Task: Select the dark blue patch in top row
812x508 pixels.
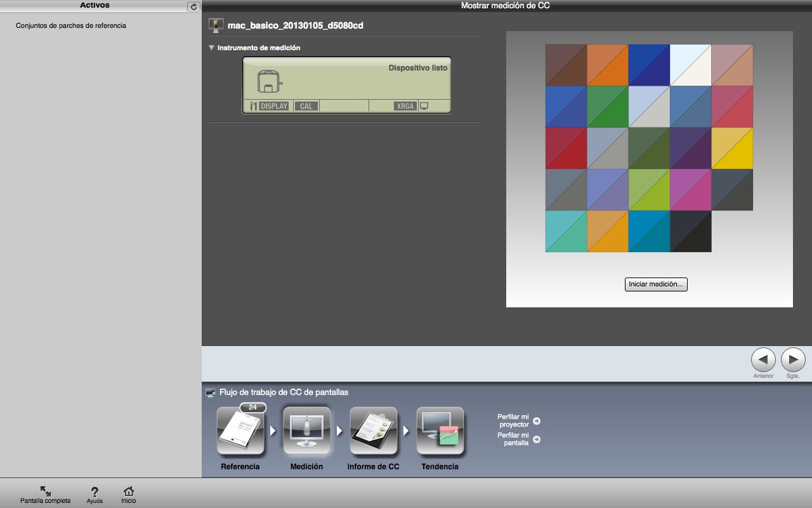Action: (x=649, y=65)
